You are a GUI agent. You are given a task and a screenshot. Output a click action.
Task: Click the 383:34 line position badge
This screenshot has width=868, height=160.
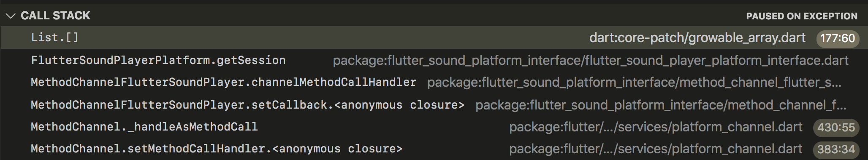coord(836,149)
